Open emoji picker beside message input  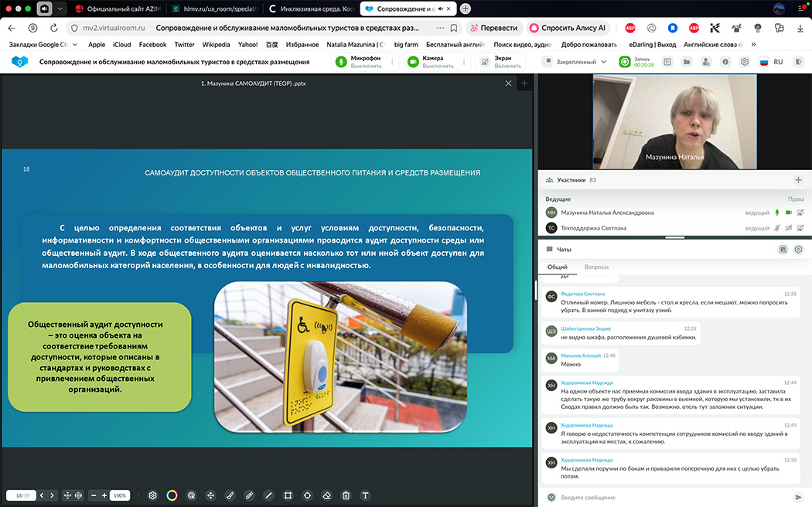tap(551, 497)
